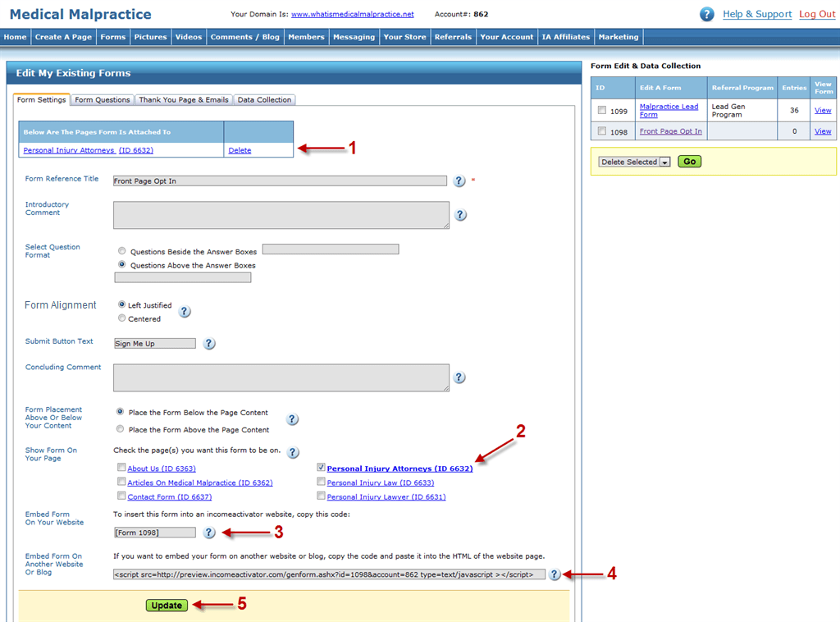Choose Left Justified alignment
The image size is (840, 622).
click(122, 304)
